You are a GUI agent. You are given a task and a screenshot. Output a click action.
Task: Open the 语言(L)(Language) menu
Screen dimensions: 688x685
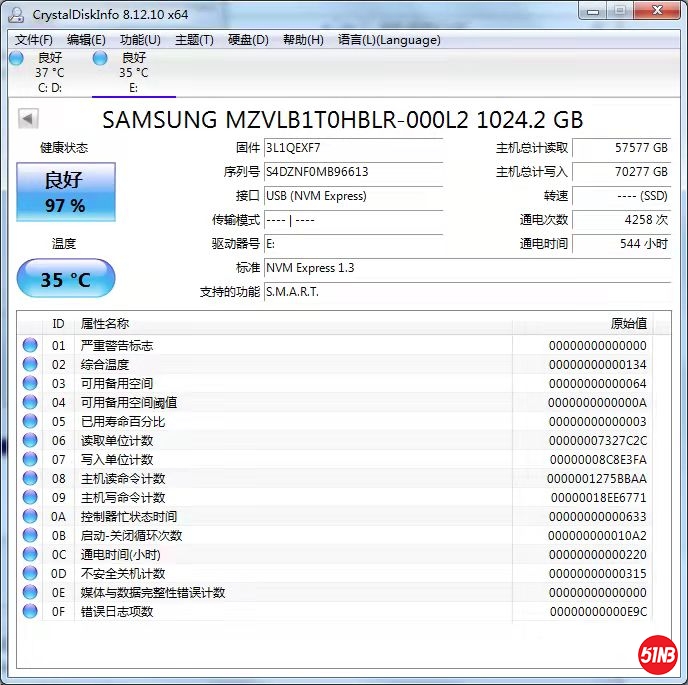[389, 40]
